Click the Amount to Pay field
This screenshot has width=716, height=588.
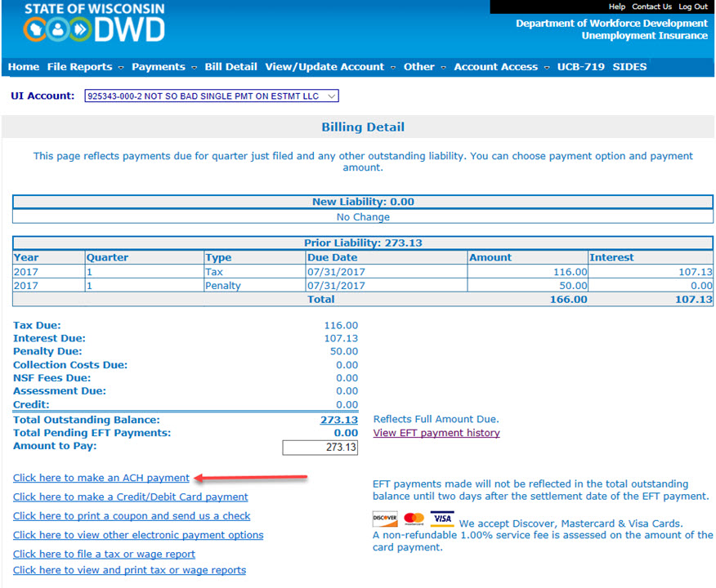[x=320, y=448]
